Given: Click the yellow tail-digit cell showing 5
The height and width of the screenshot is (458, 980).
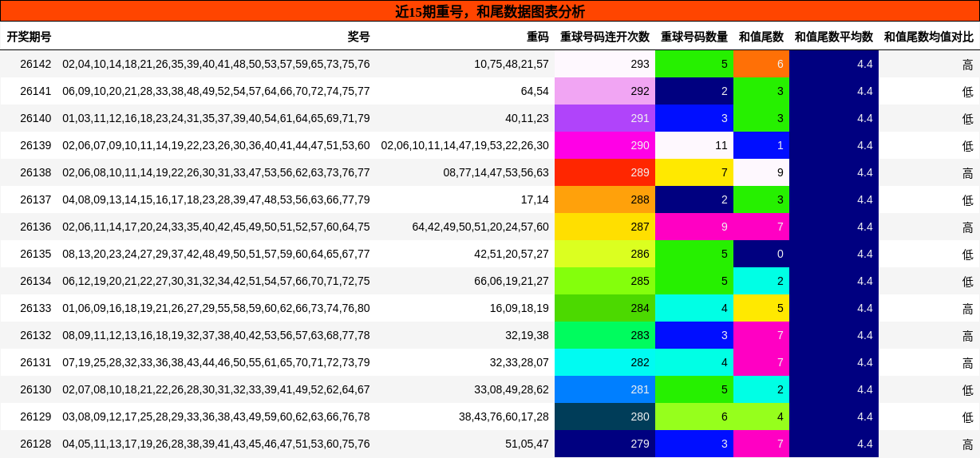Looking at the screenshot, I should pos(761,308).
